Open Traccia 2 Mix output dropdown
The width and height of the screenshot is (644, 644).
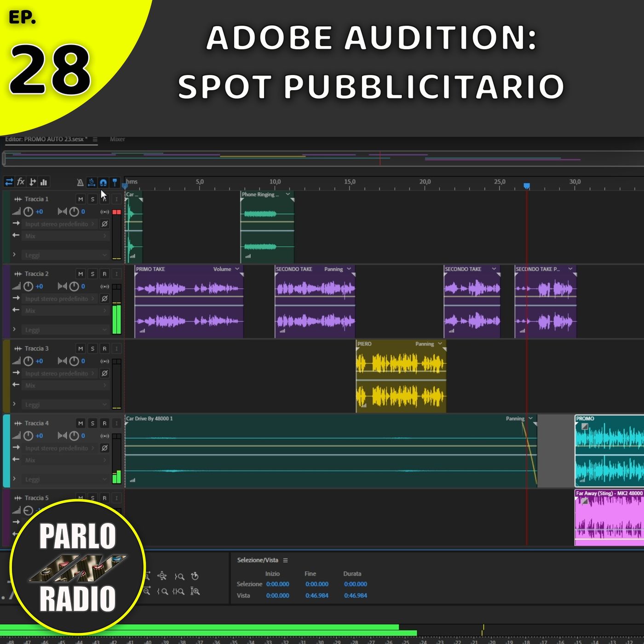66,310
